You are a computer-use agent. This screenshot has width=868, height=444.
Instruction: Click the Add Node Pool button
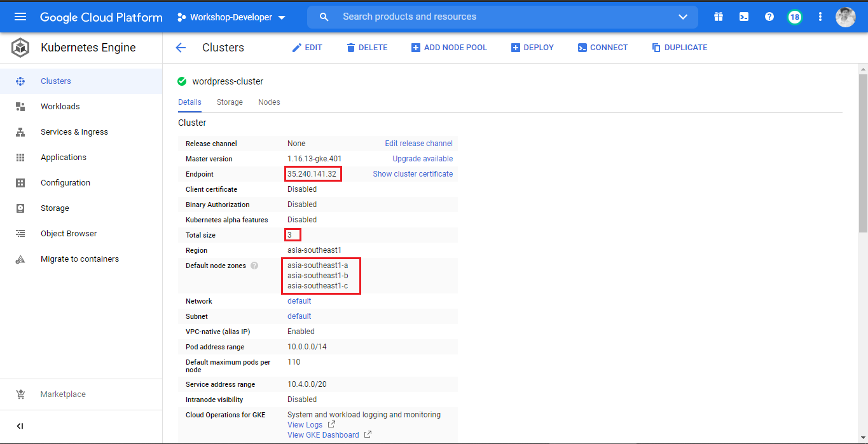pos(449,48)
